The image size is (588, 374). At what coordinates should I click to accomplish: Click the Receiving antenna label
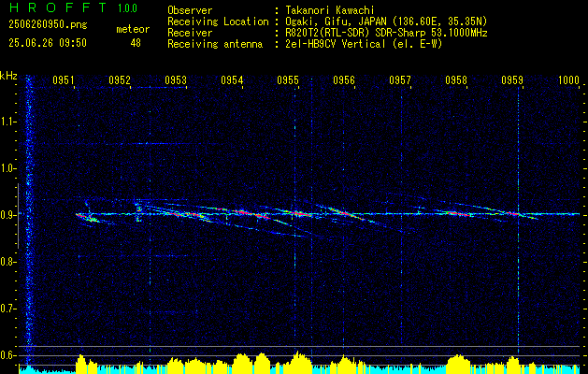click(x=215, y=44)
